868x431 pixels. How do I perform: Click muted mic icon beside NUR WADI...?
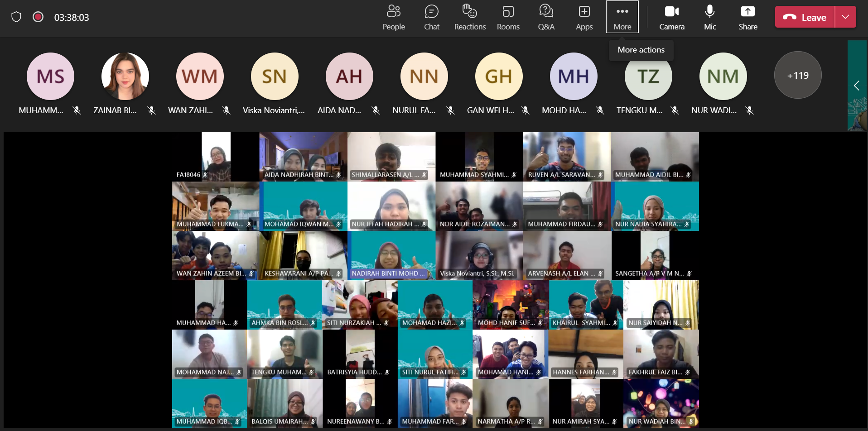coord(750,110)
